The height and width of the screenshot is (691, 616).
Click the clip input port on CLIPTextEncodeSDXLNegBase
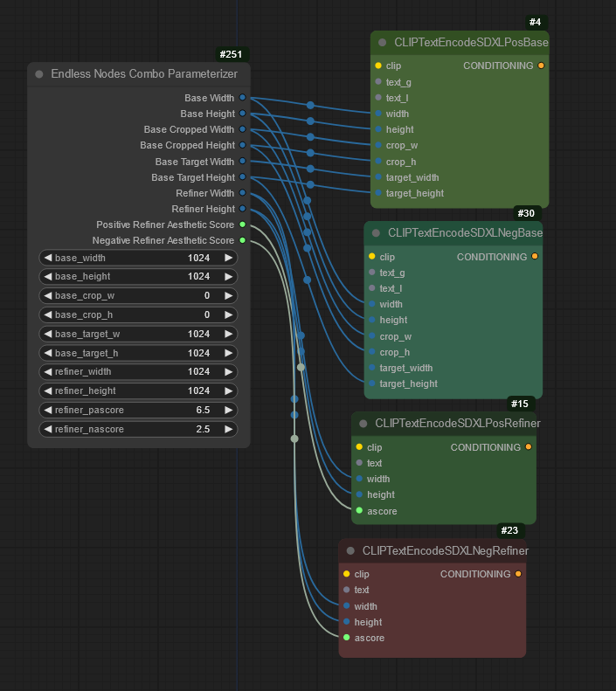pyautogui.click(x=371, y=257)
